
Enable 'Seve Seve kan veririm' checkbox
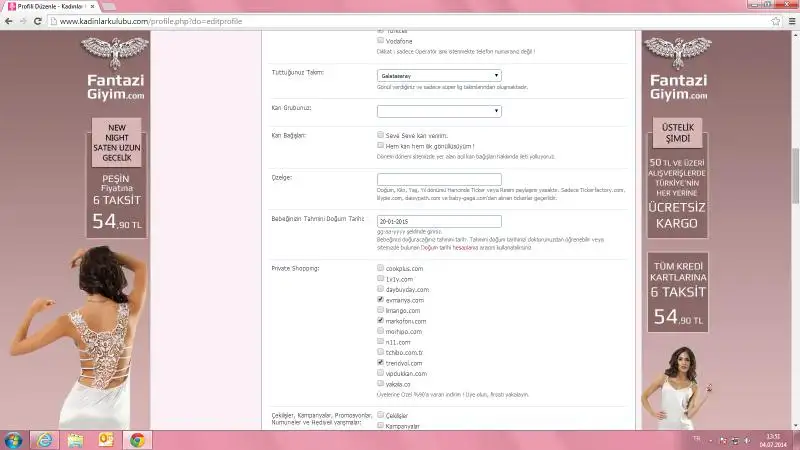[380, 134]
